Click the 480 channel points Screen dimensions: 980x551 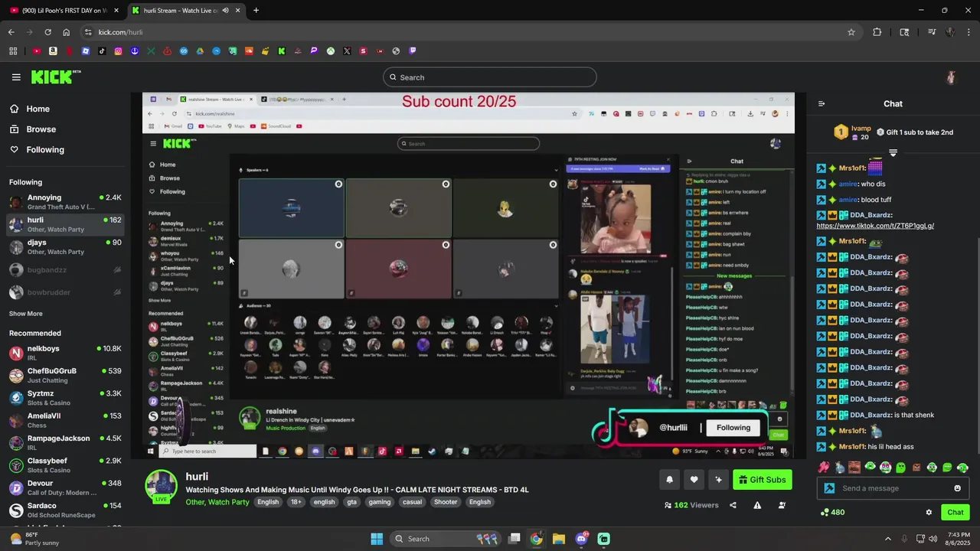coord(832,512)
